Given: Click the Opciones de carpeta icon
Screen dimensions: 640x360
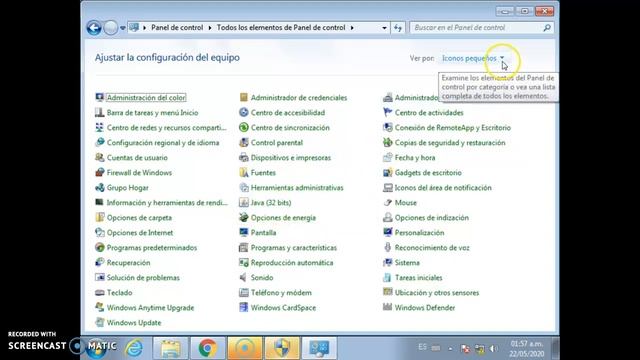Looking at the screenshot, I should pyautogui.click(x=100, y=218).
